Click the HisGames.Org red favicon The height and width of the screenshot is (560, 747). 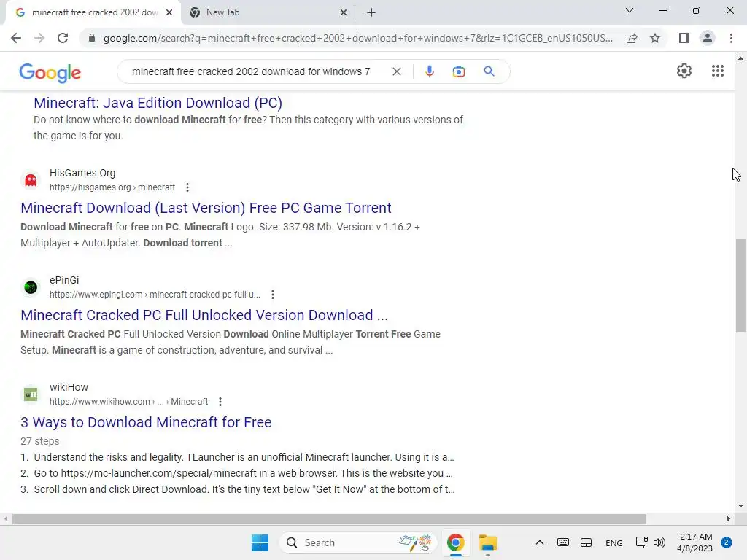31,180
